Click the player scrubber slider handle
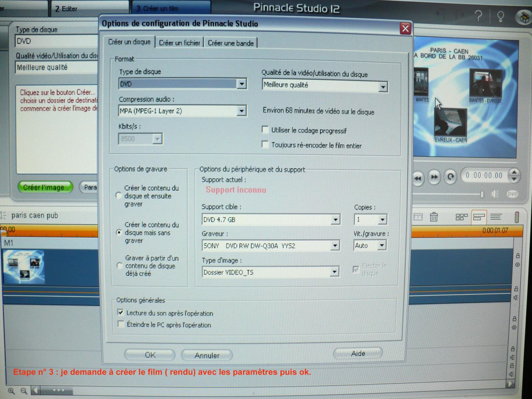 pyautogui.click(x=482, y=194)
